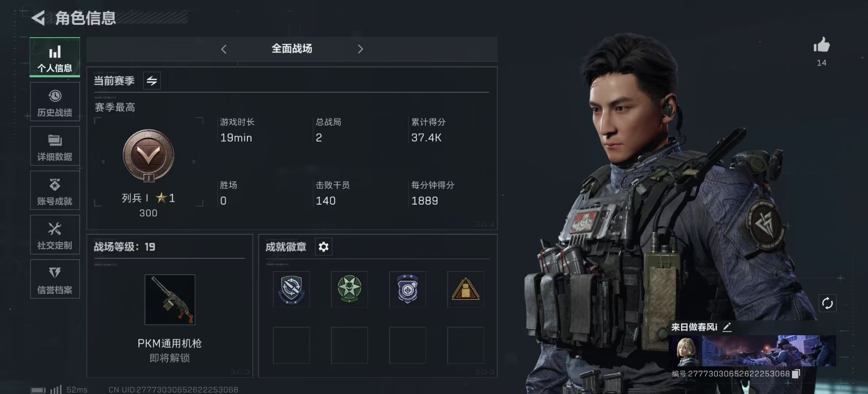Image resolution: width=868 pixels, height=394 pixels.
Task: Select the PKM通用机枪 weapon thumbnail
Action: coord(170,300)
